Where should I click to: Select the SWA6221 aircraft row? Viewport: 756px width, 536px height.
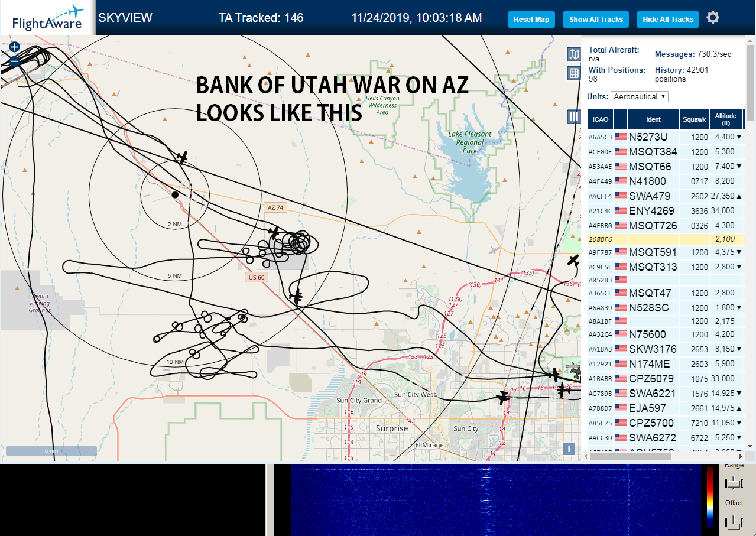click(666, 394)
